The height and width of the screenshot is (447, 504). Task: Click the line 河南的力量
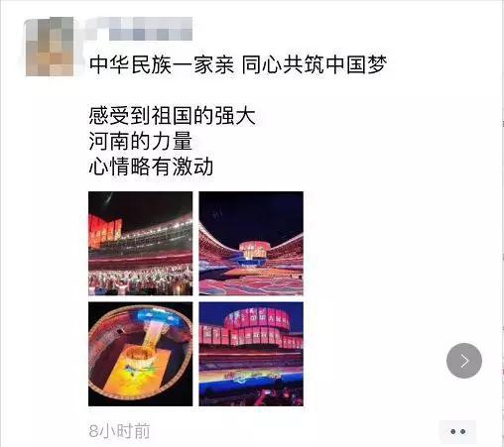(x=140, y=141)
